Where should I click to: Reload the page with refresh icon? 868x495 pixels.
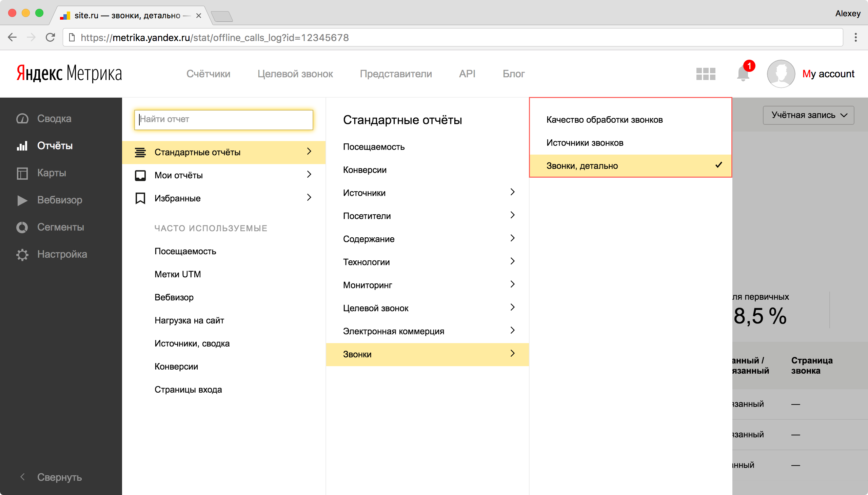50,37
